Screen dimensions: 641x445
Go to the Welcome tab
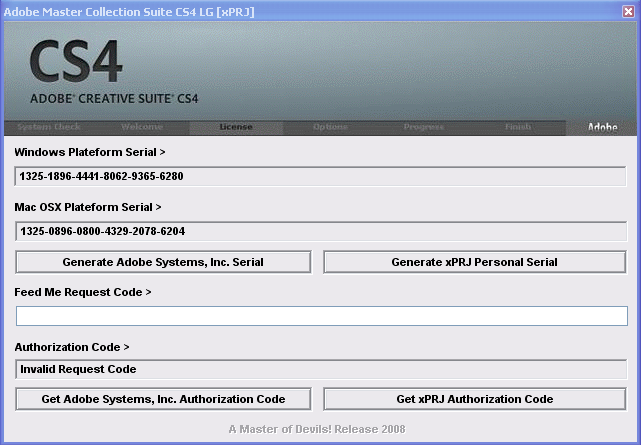click(142, 127)
